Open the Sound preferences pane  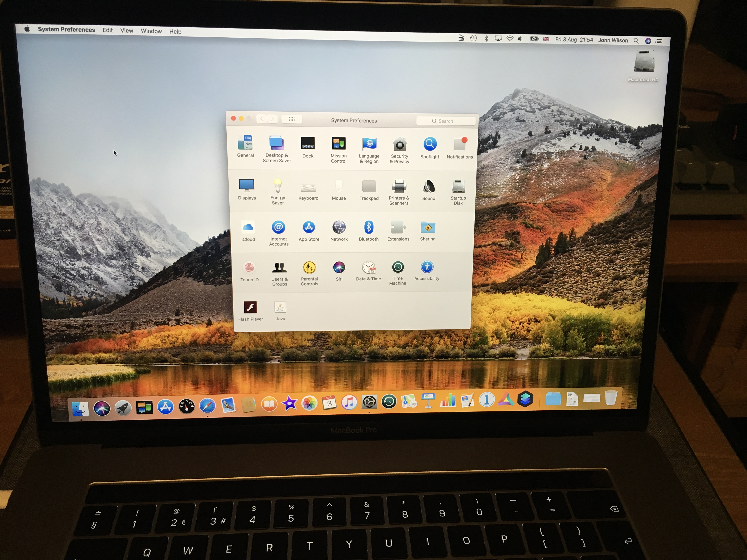pyautogui.click(x=429, y=190)
